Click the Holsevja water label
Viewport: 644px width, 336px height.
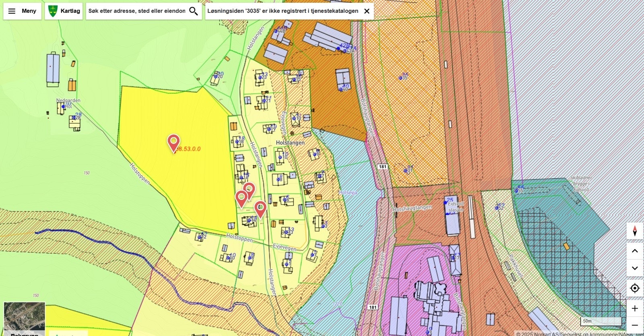[348, 193]
